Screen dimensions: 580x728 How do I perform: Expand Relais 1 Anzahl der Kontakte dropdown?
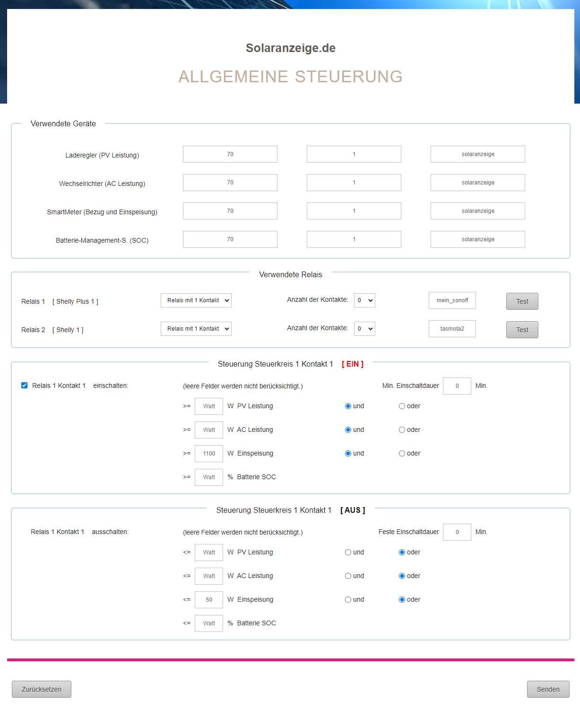[364, 300]
